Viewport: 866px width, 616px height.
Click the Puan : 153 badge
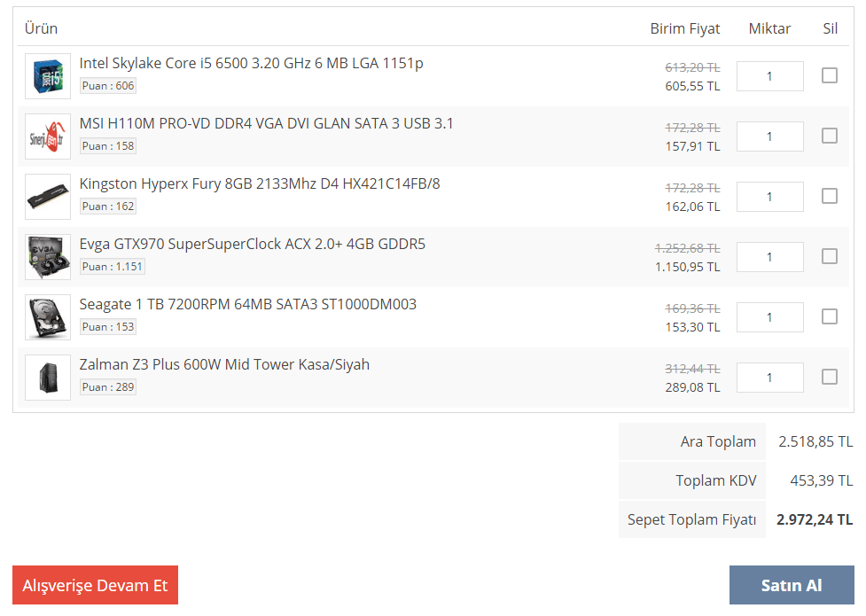tap(108, 326)
